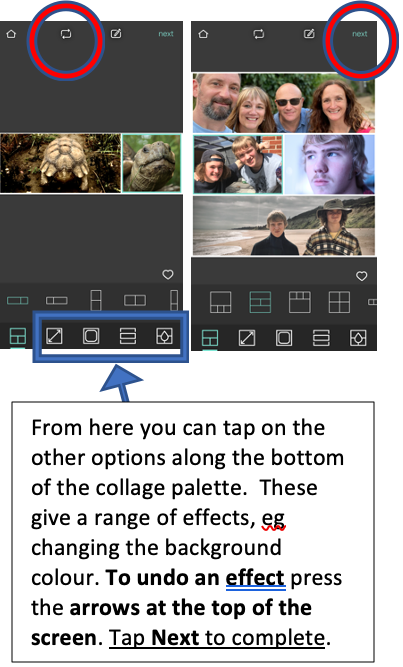Tap the edit pencil icon in left screenshot

116,33
